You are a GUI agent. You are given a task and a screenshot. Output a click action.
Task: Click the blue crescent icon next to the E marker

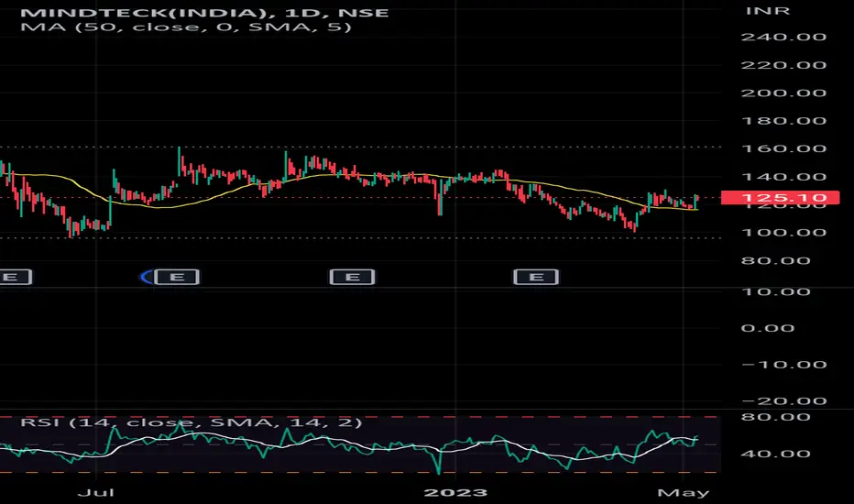[146, 277]
